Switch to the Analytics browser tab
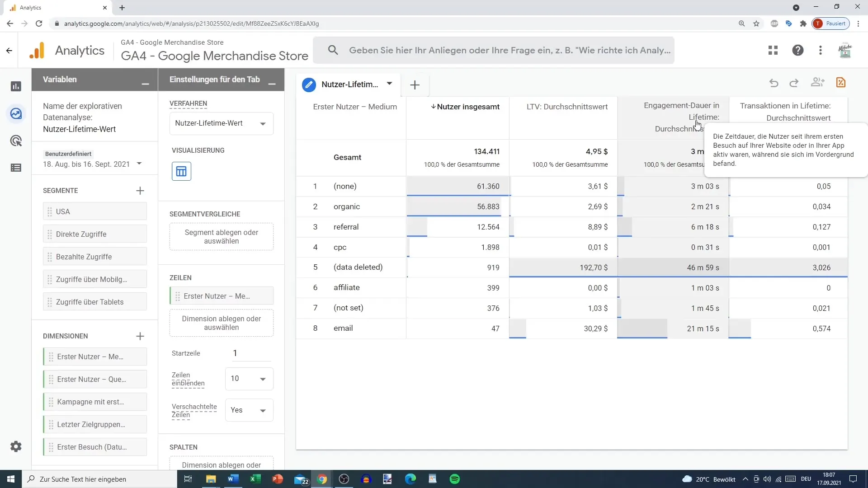868x488 pixels. 59,8
